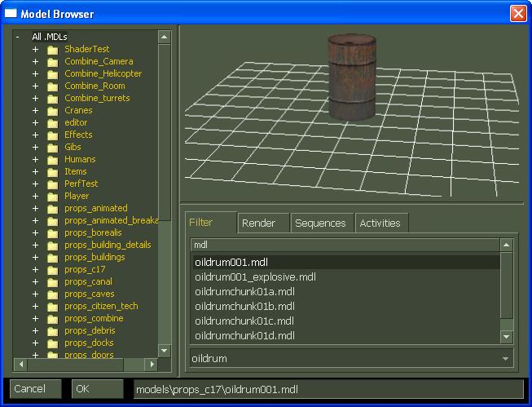Image resolution: width=532 pixels, height=407 pixels.
Task: Click the props_citizen_tech folder icon
Action: tap(53, 307)
